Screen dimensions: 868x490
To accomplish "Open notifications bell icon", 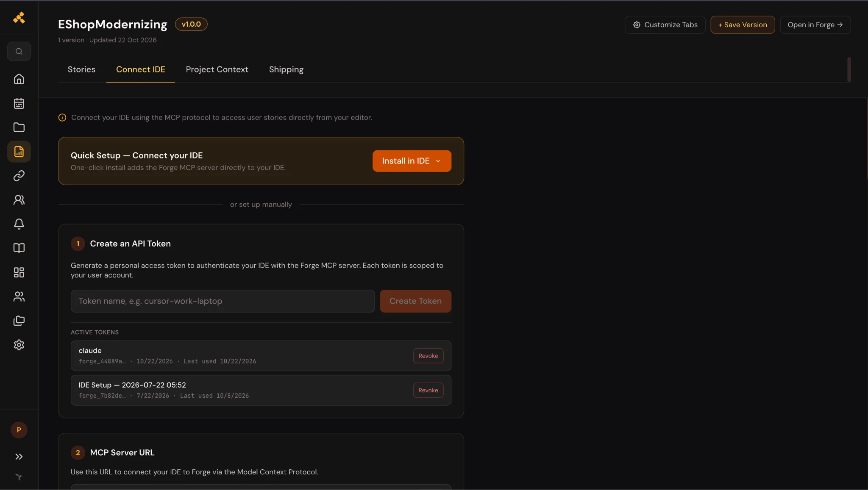I will click(x=19, y=224).
